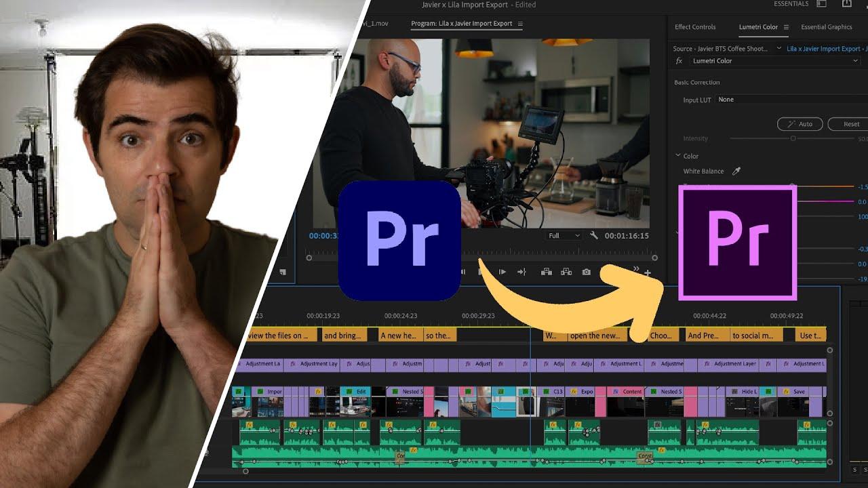Click the Intensity slider handle
868x488 pixels.
click(x=793, y=138)
